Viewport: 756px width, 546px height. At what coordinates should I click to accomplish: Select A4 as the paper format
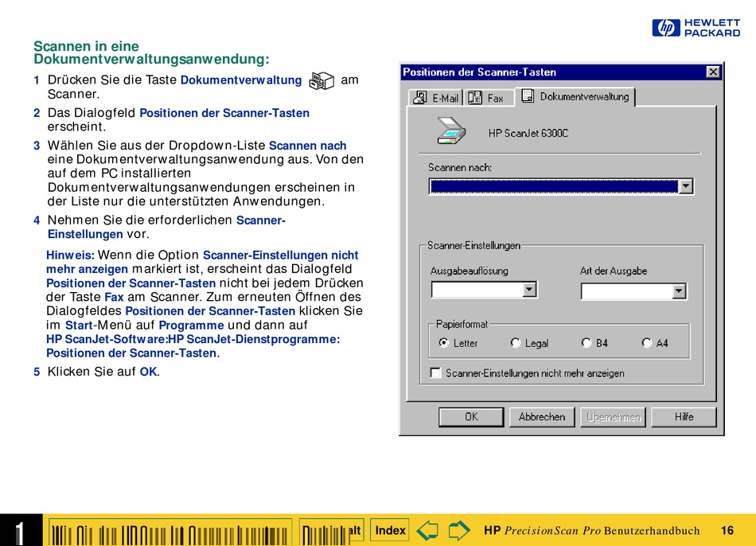click(x=646, y=343)
